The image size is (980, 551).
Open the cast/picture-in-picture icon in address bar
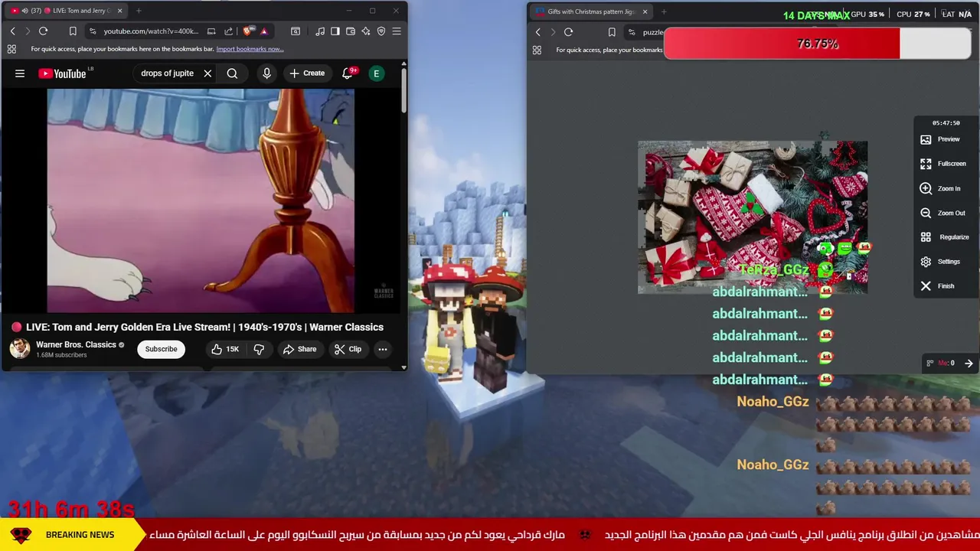click(x=211, y=31)
